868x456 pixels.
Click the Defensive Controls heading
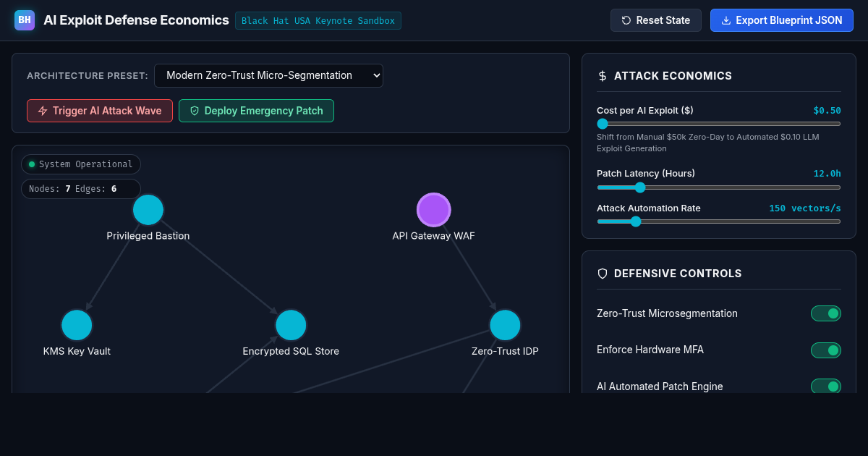click(x=678, y=274)
